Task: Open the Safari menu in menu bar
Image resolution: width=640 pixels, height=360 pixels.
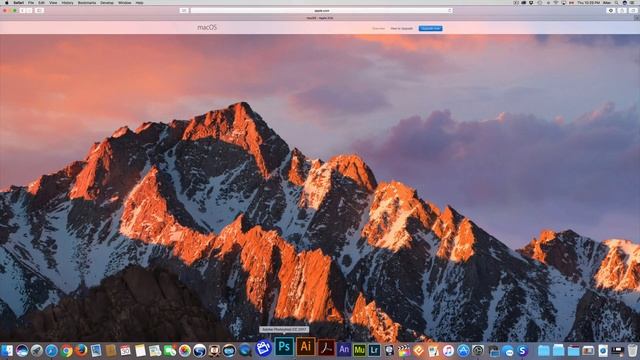Action: tap(18, 2)
